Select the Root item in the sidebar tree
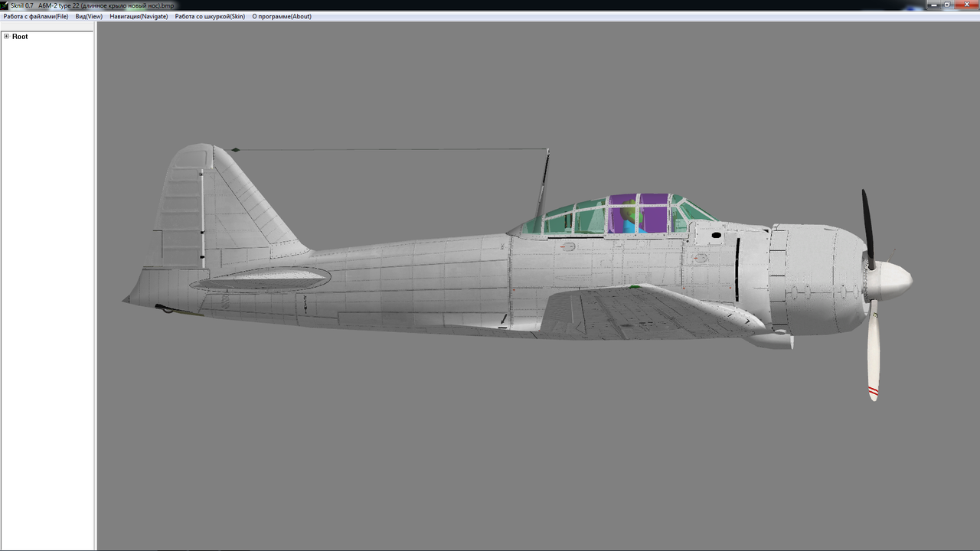Viewport: 980px width, 551px height. coord(20,36)
